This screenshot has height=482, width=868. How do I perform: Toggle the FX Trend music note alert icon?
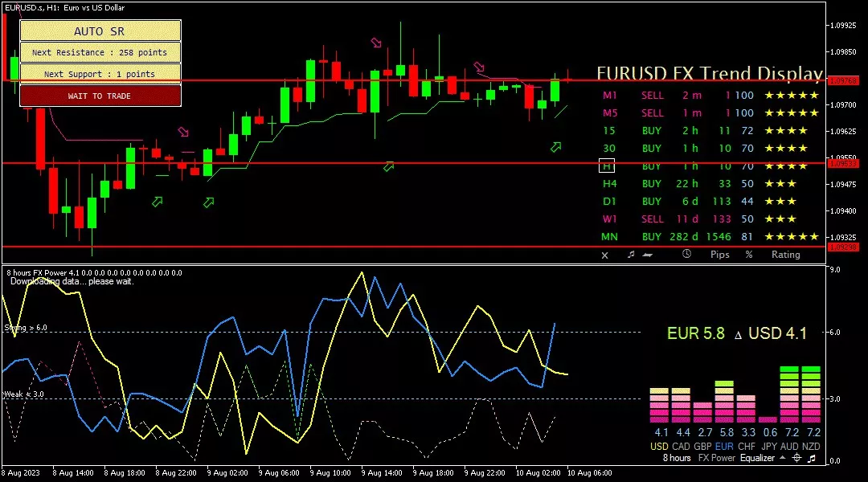coord(631,255)
